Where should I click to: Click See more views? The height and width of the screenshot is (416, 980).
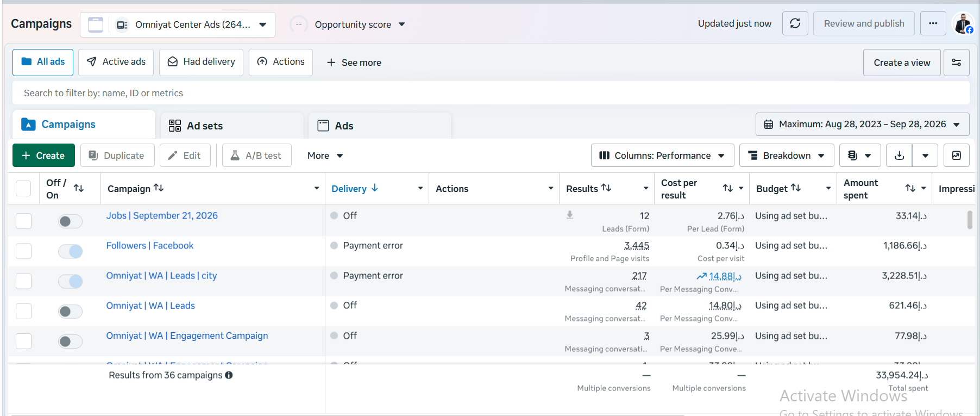tap(354, 63)
